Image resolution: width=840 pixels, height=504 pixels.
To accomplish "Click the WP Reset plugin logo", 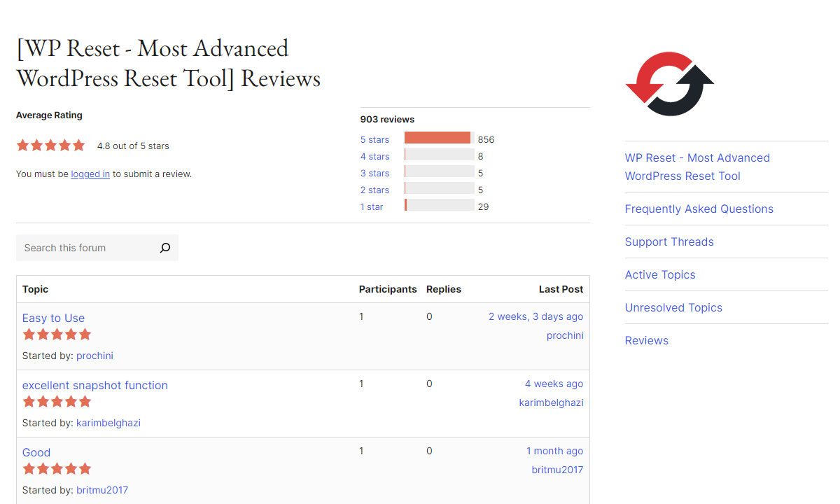I will pyautogui.click(x=670, y=83).
